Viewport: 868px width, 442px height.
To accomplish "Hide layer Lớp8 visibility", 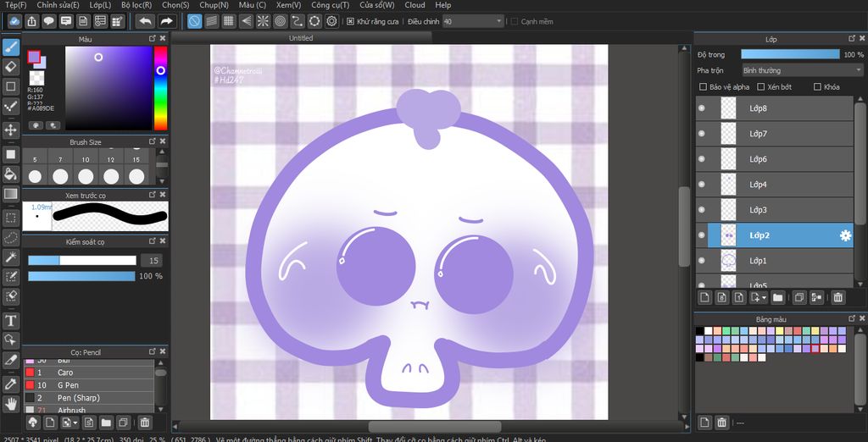I will coord(702,108).
